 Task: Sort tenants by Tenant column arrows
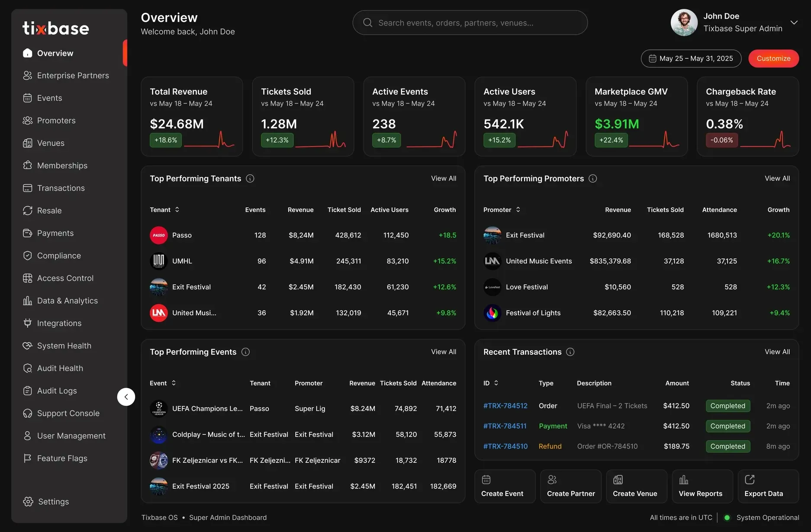(x=177, y=210)
